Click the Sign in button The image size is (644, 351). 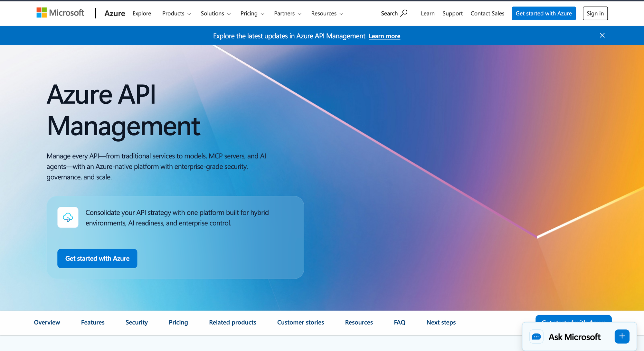point(595,14)
